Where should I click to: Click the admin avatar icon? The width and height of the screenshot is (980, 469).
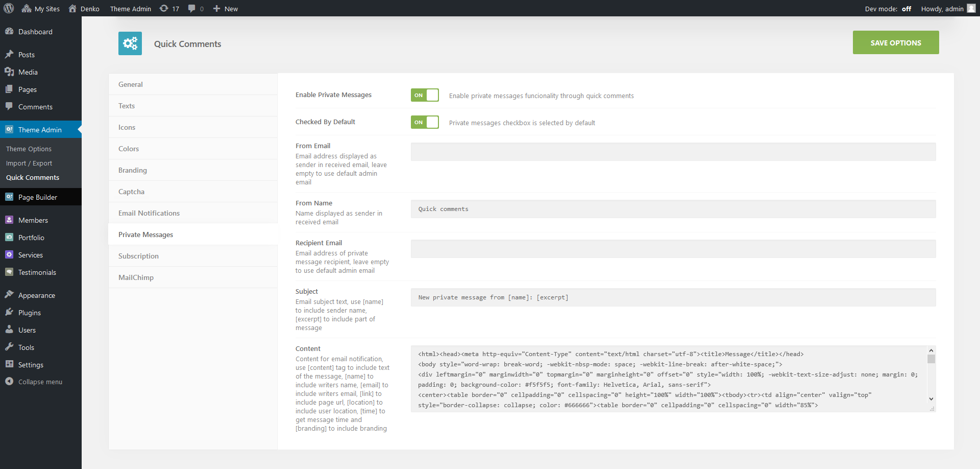971,8
